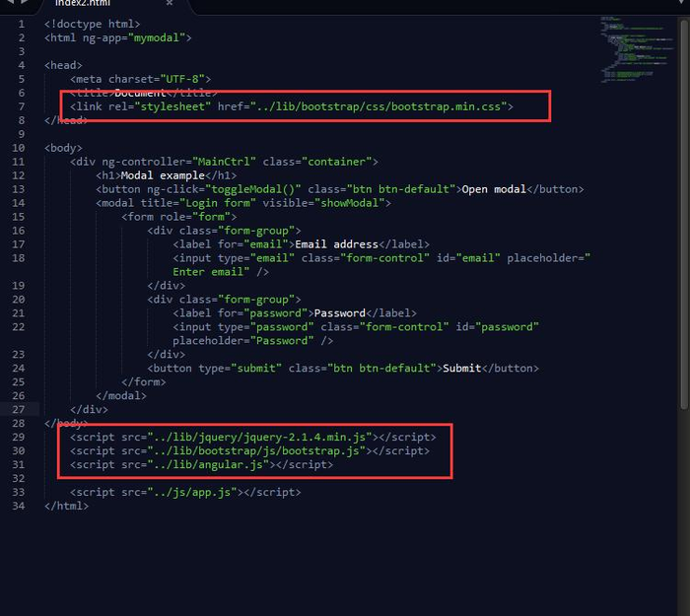Click the bootstrap.js script path
Screen dimensions: 690x616
coord(256,451)
